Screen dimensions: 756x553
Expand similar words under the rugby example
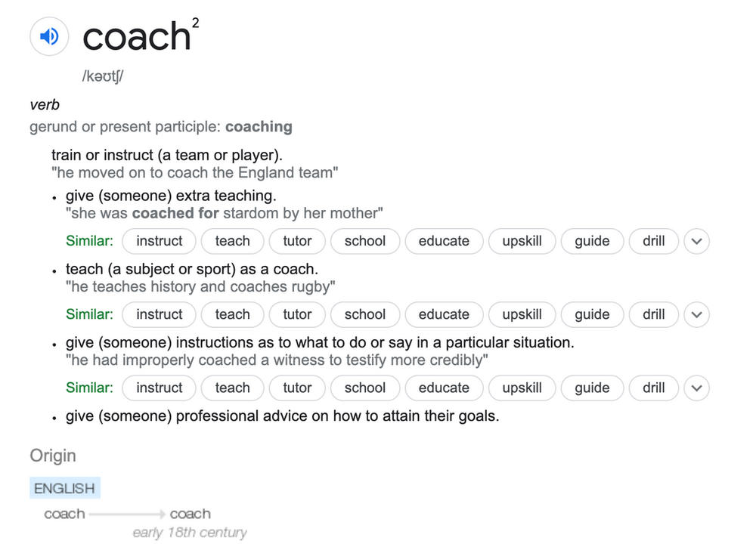pos(696,314)
